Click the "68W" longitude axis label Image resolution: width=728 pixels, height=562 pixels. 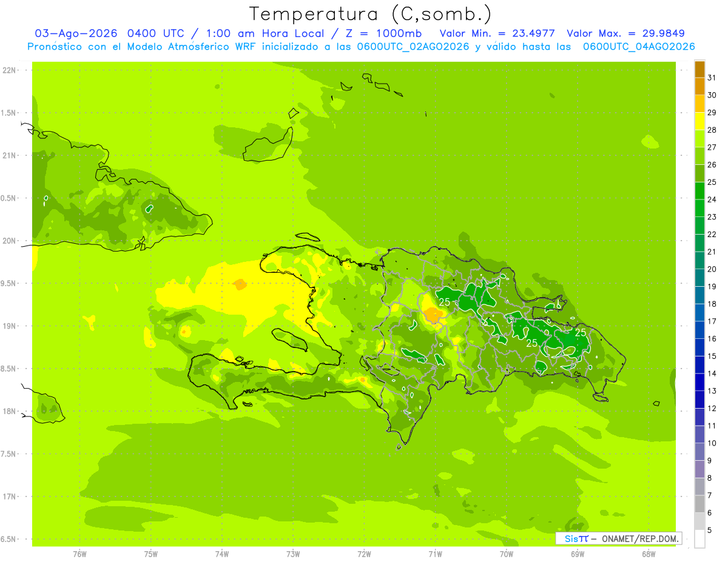649,554
